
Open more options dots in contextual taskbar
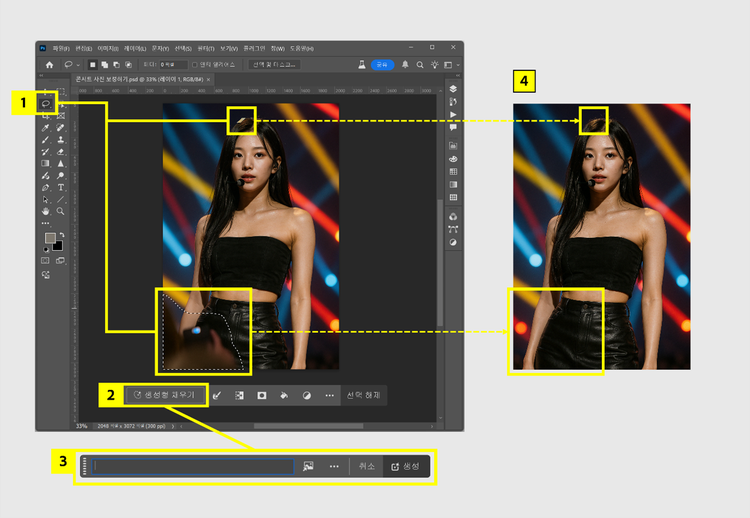point(330,396)
